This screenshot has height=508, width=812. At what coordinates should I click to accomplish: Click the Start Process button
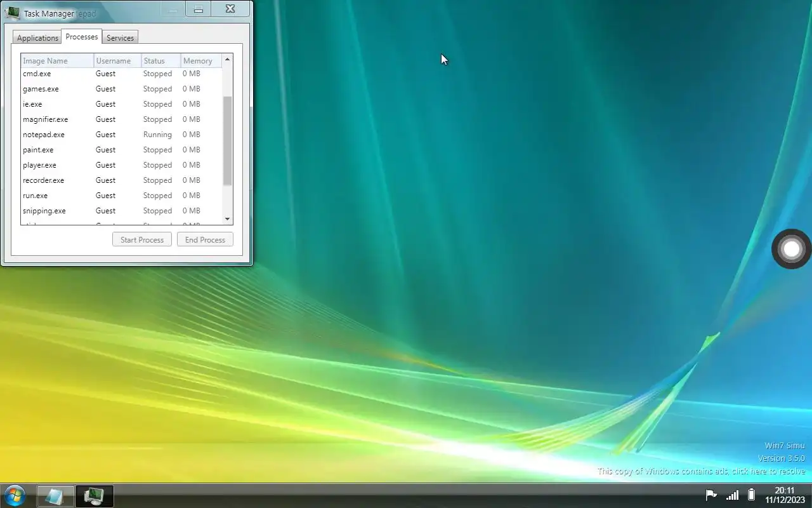(x=142, y=240)
